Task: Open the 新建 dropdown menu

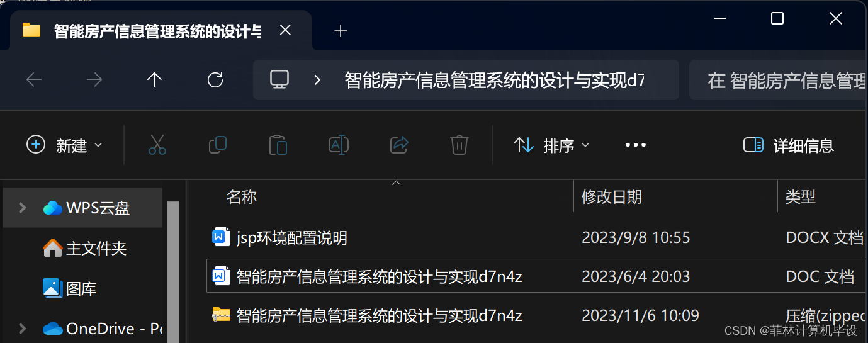Action: [x=64, y=145]
